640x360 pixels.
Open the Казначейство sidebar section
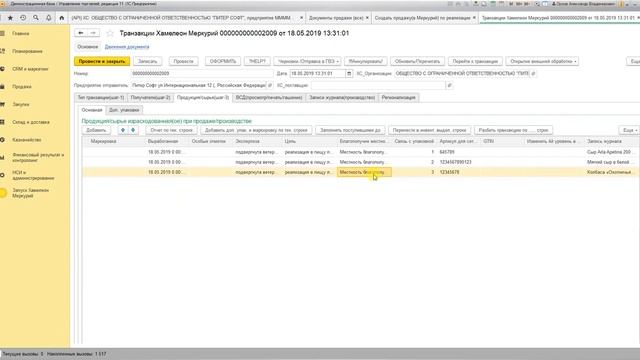tap(27, 140)
